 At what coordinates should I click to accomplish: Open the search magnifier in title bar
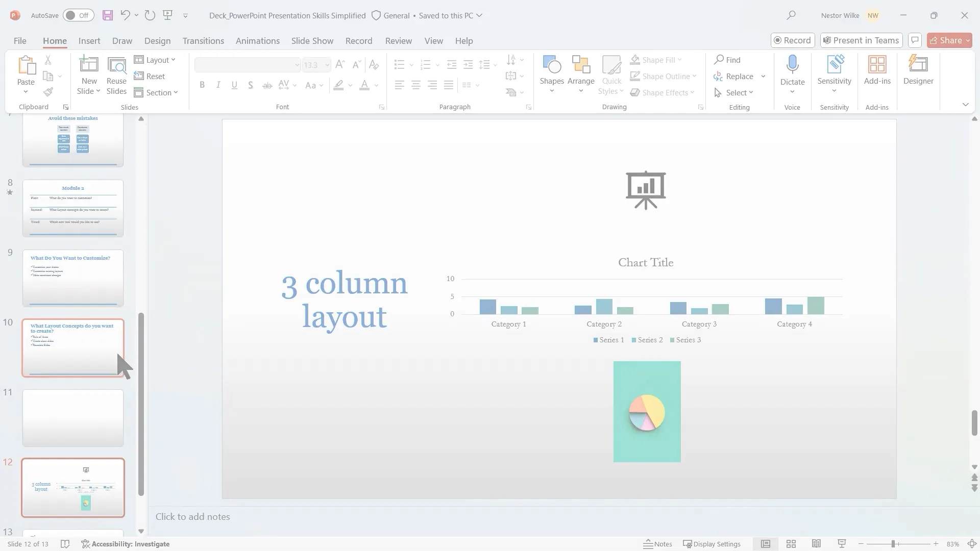click(791, 15)
